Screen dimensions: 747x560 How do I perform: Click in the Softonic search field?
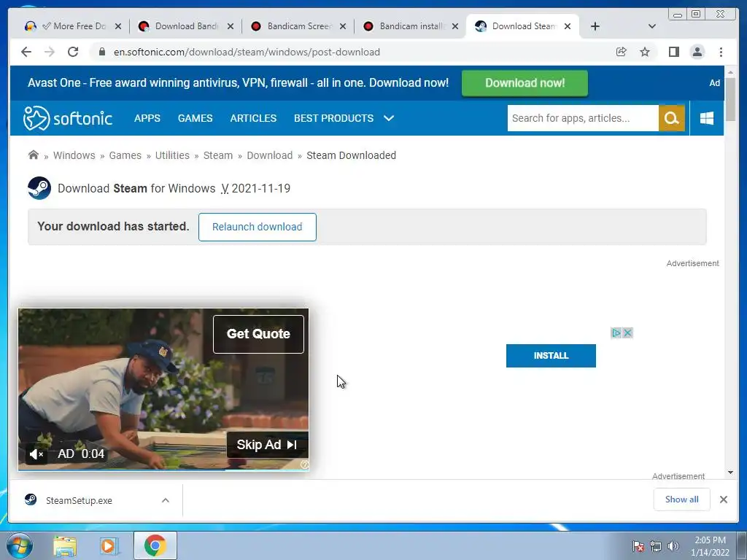(x=583, y=118)
